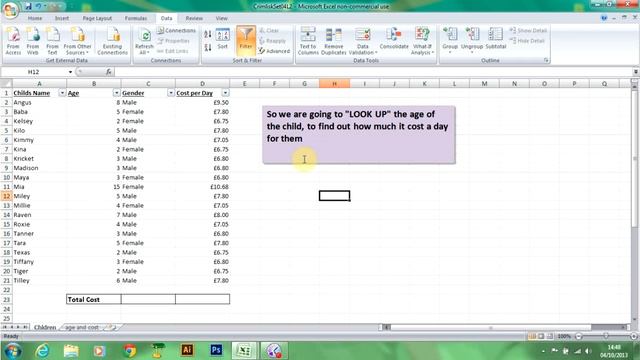Open the Gender filter dropdown
Screen dimensions: 640x360
(x=171, y=93)
